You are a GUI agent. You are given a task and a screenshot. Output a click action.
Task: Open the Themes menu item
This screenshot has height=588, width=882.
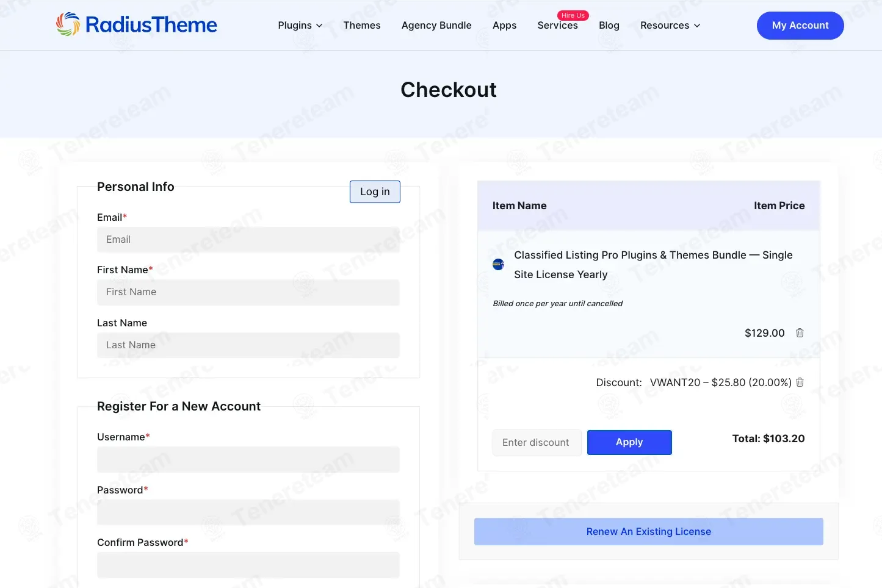(x=362, y=26)
